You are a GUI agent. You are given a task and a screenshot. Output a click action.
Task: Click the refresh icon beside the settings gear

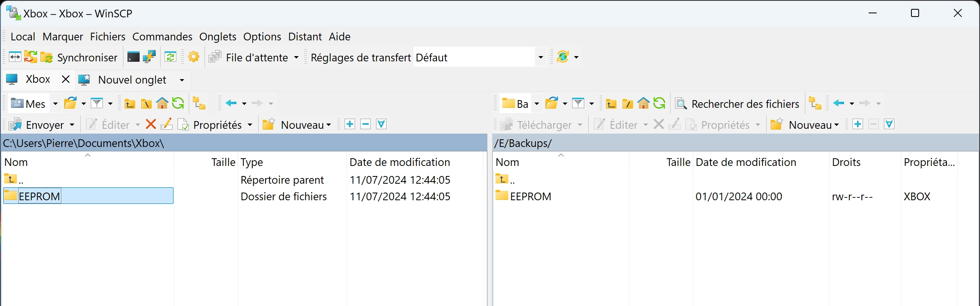point(171,57)
